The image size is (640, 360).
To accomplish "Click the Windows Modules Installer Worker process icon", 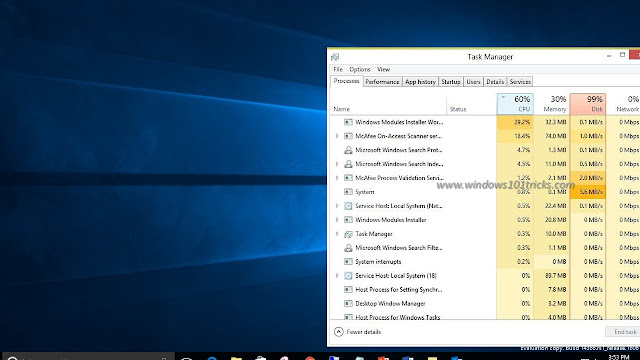I will point(348,122).
